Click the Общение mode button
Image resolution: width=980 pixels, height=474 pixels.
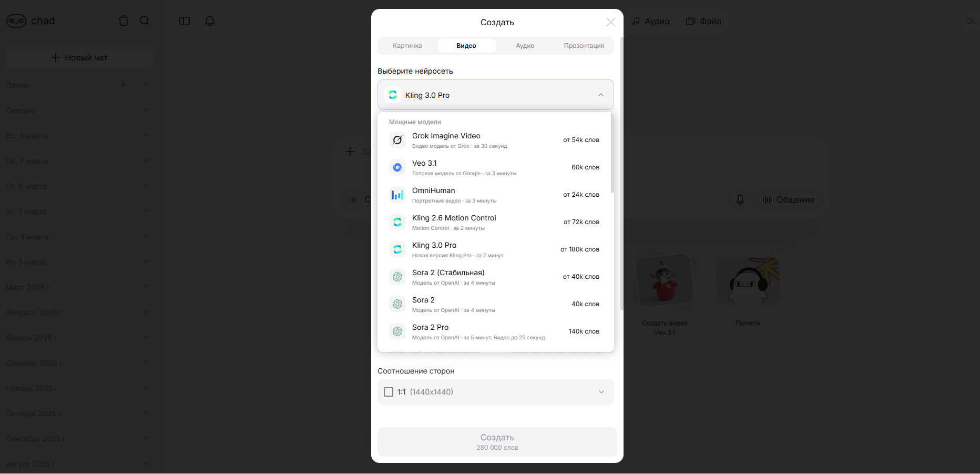788,200
